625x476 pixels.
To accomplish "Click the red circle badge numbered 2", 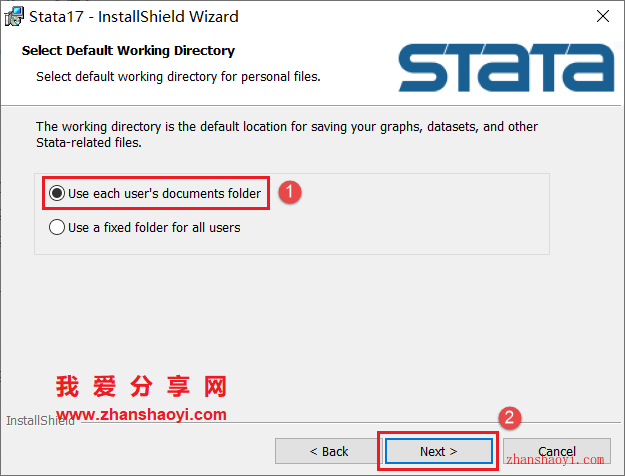I will tap(509, 418).
